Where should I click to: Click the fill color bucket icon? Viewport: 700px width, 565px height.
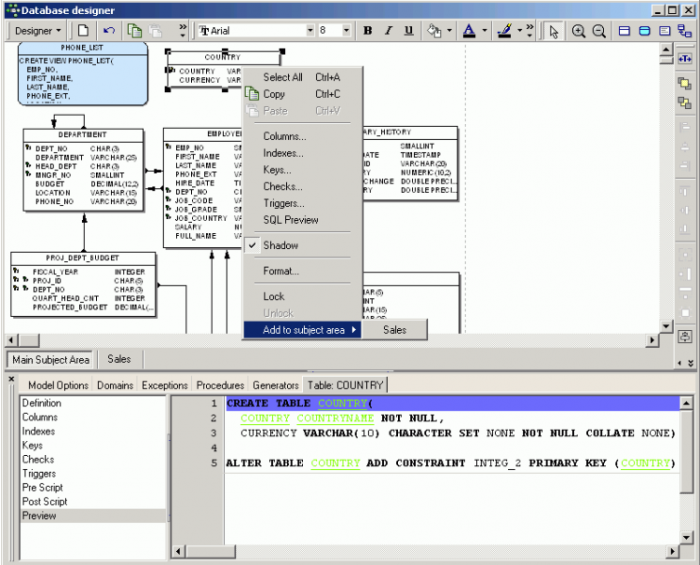tap(434, 30)
